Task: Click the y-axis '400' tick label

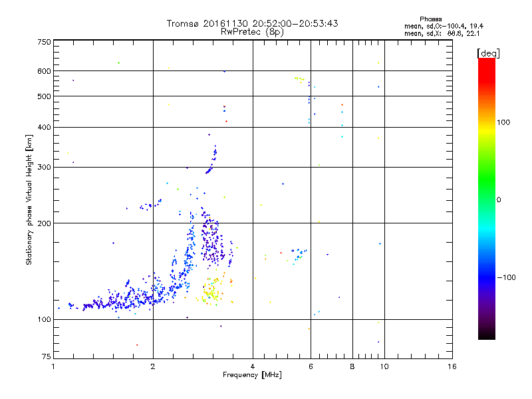Action: (x=44, y=127)
